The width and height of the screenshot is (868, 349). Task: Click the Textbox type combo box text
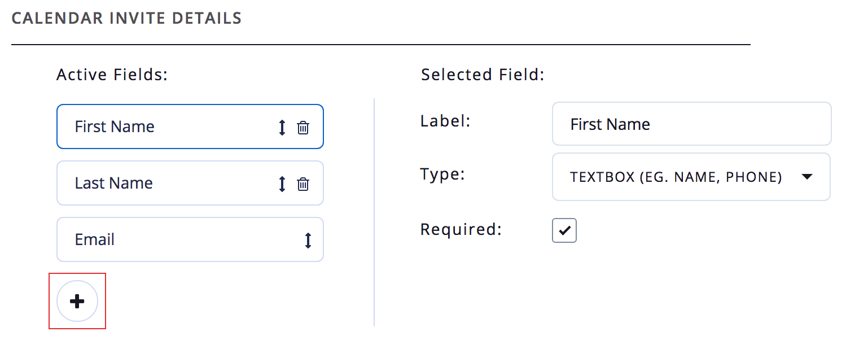(x=676, y=177)
